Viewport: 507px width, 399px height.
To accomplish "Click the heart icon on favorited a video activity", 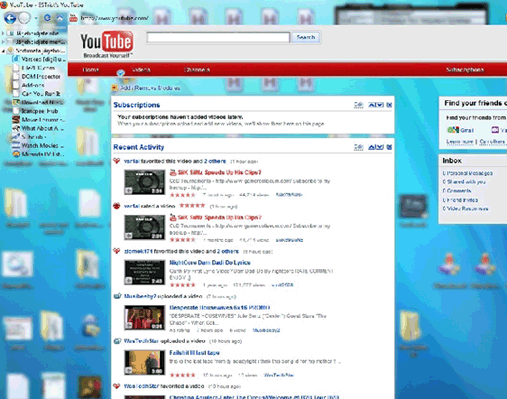I will (x=116, y=386).
